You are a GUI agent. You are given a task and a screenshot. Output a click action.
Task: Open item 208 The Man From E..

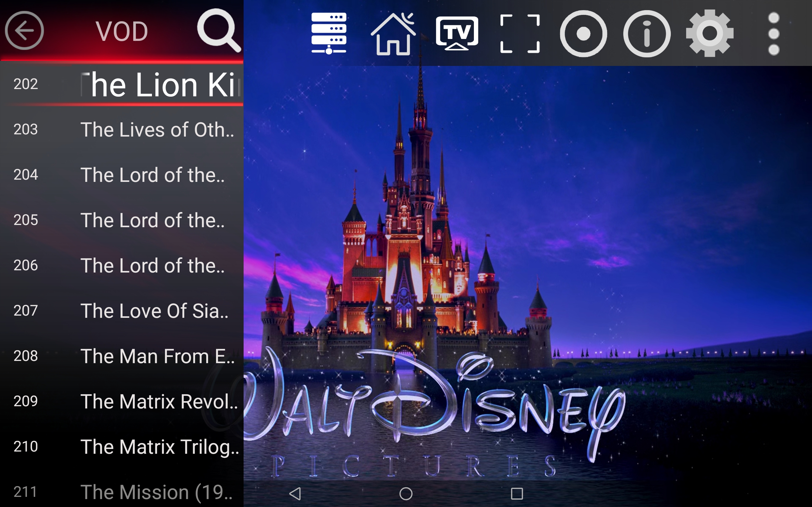coord(122,356)
